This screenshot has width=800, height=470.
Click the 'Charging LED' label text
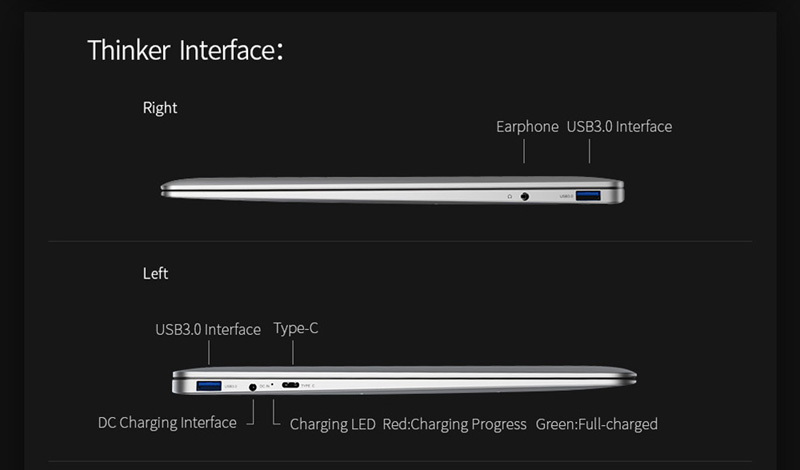[x=332, y=424]
